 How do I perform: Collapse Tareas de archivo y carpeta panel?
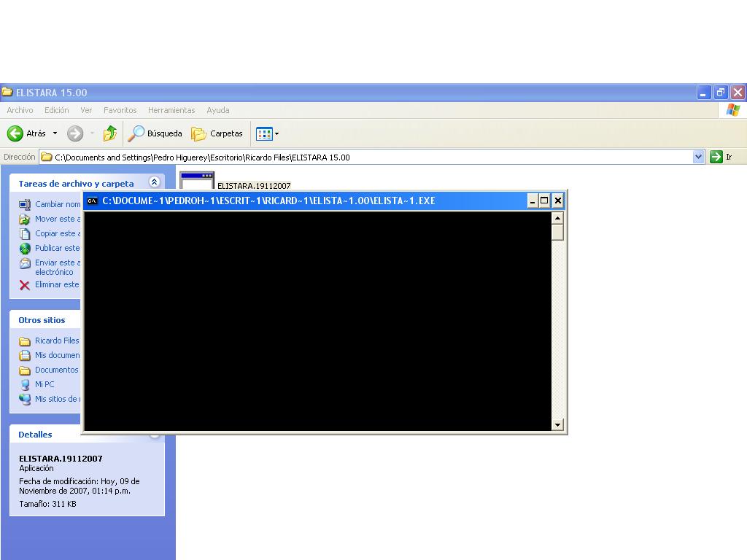(x=154, y=182)
